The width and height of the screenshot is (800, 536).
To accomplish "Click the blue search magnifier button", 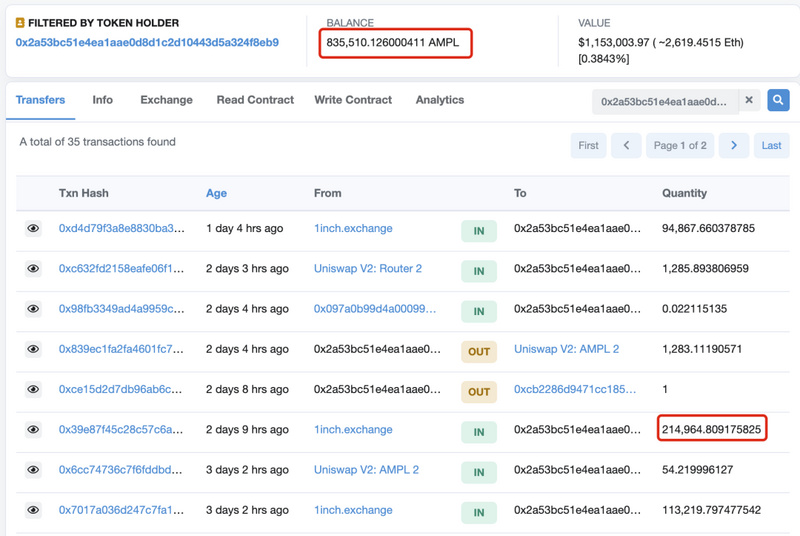I will click(x=778, y=100).
